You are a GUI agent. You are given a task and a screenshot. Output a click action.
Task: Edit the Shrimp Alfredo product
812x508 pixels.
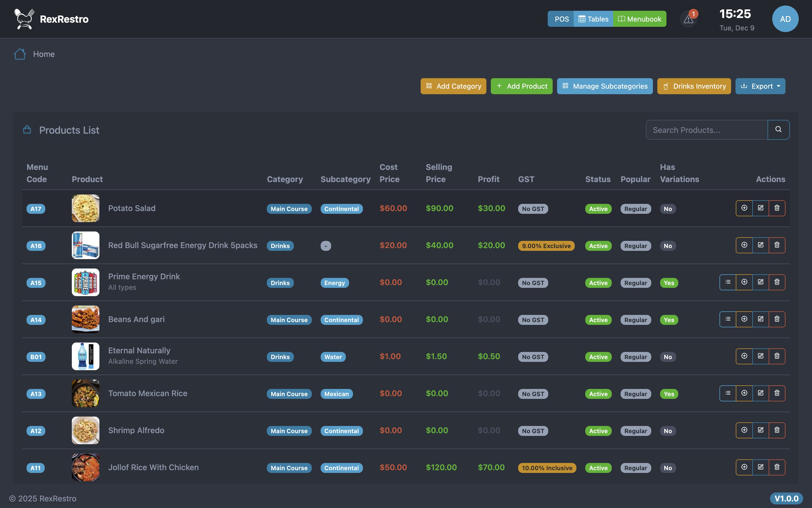tap(760, 430)
